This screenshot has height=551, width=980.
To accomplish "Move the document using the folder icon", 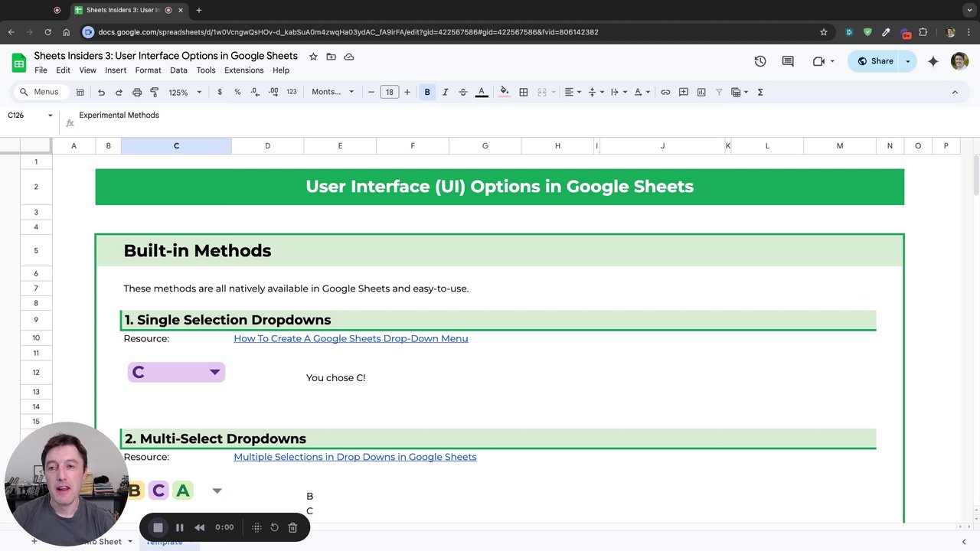I will coord(331,57).
